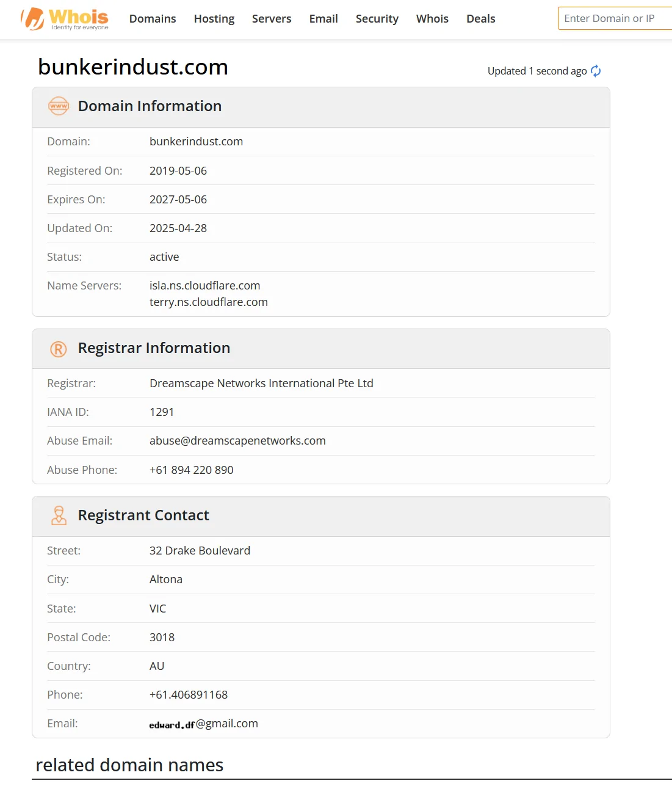
Task: Open the Servers menu
Action: [272, 19]
